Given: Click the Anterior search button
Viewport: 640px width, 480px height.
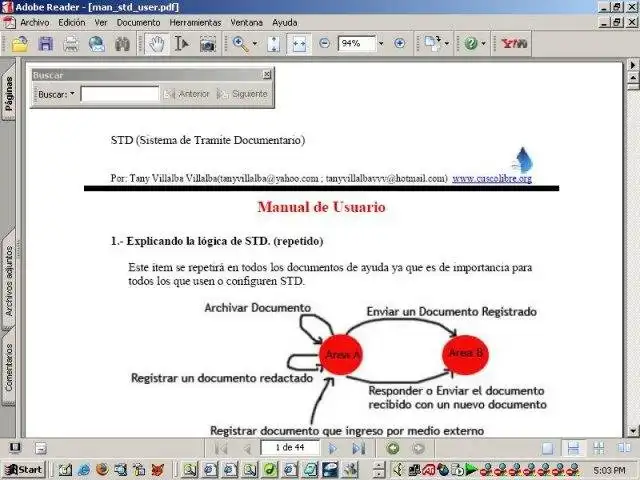Looking at the screenshot, I should coord(187,94).
